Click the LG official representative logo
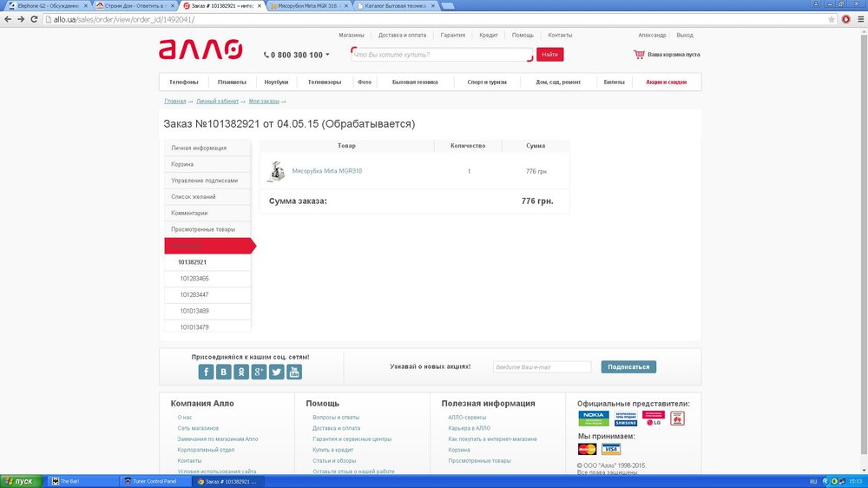 [x=654, y=419]
